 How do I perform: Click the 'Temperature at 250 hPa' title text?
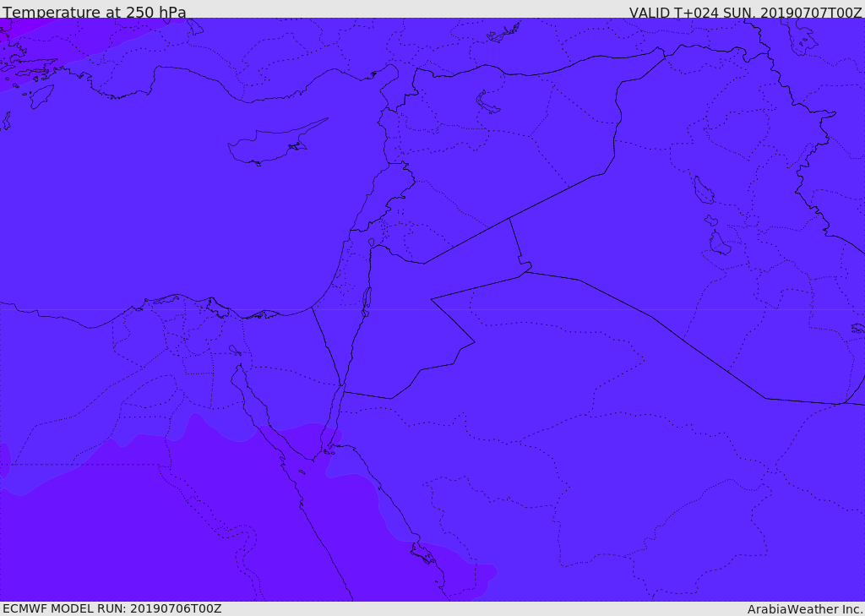click(95, 12)
